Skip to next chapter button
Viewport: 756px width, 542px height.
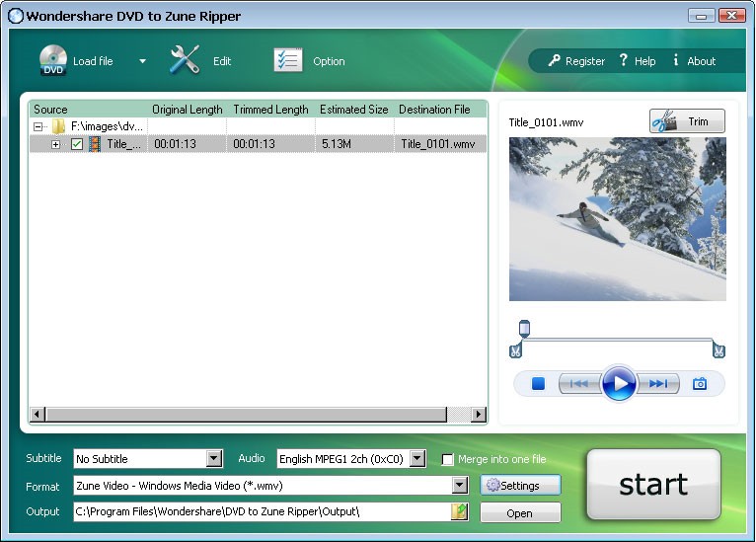(x=658, y=384)
